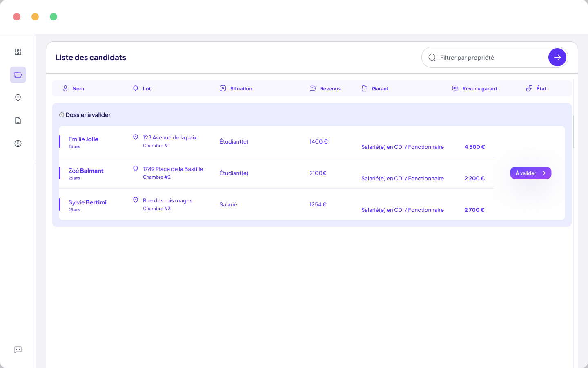This screenshot has width=588, height=368.
Task: Open candidate Zoé Balmant
Action: (x=86, y=171)
